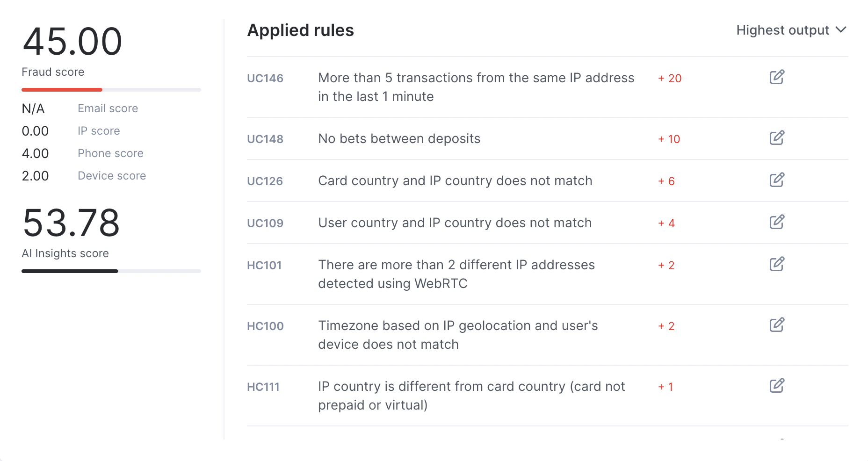Viewport: 868px width, 461px height.
Task: Edit the UC146 same IP address rule
Action: pos(777,77)
